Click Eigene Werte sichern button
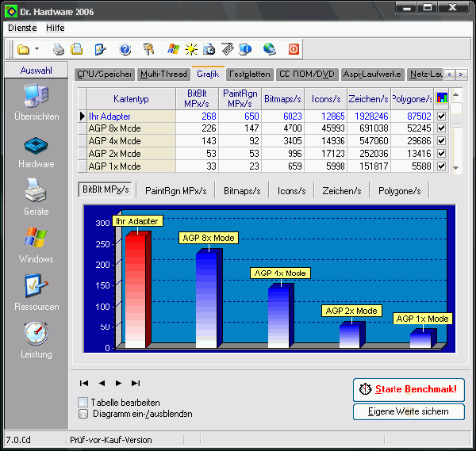The image size is (476, 451). (409, 411)
